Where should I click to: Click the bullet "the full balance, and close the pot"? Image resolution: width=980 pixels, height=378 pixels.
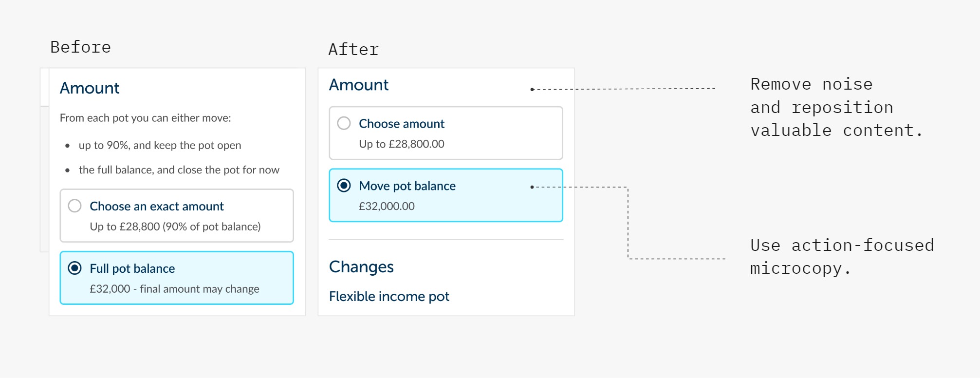click(179, 170)
